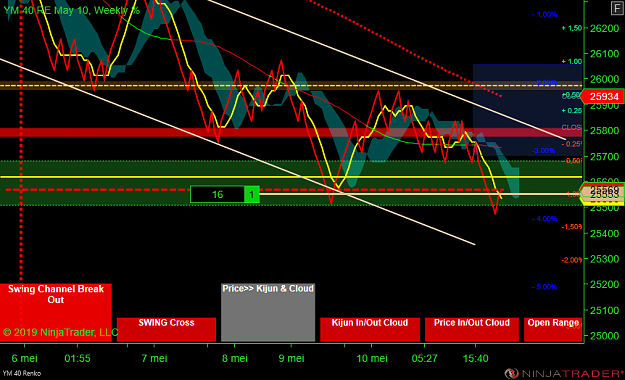Click the 01:55 time axis label
625x380 pixels.
point(77,358)
